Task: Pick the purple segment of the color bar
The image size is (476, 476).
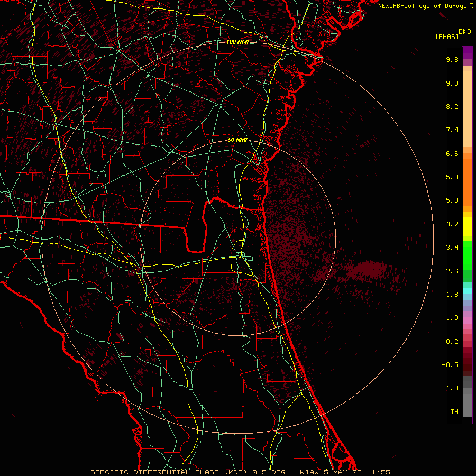Action: pyautogui.click(x=467, y=53)
